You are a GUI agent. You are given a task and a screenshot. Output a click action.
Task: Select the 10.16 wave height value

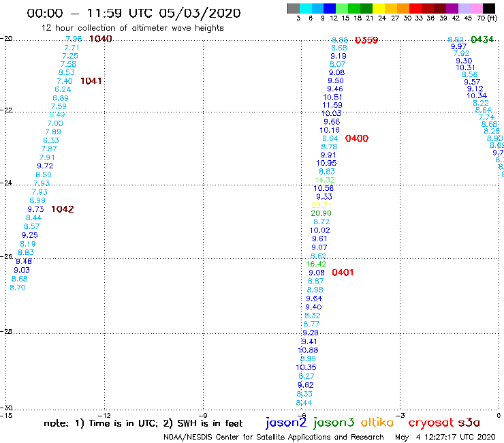pos(330,131)
